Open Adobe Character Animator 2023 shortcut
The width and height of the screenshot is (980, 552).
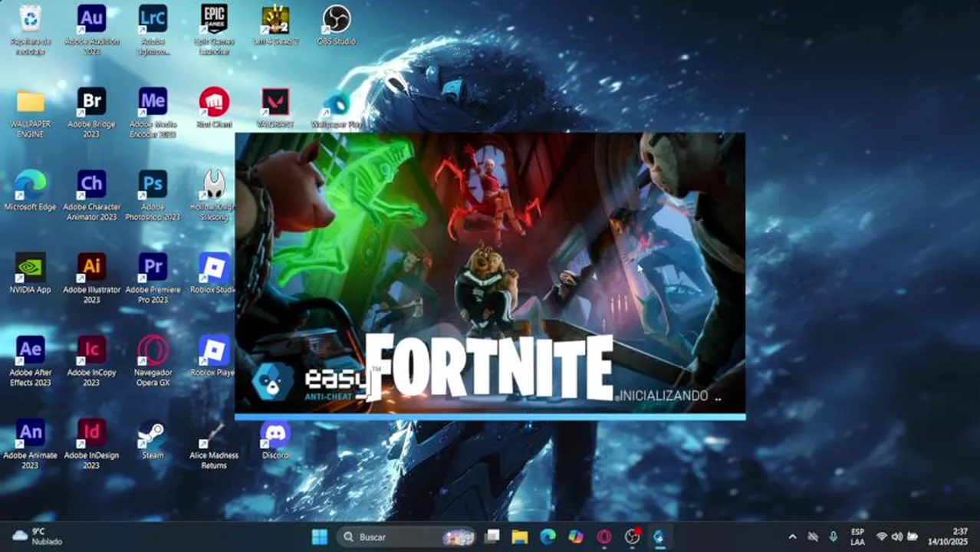(91, 195)
